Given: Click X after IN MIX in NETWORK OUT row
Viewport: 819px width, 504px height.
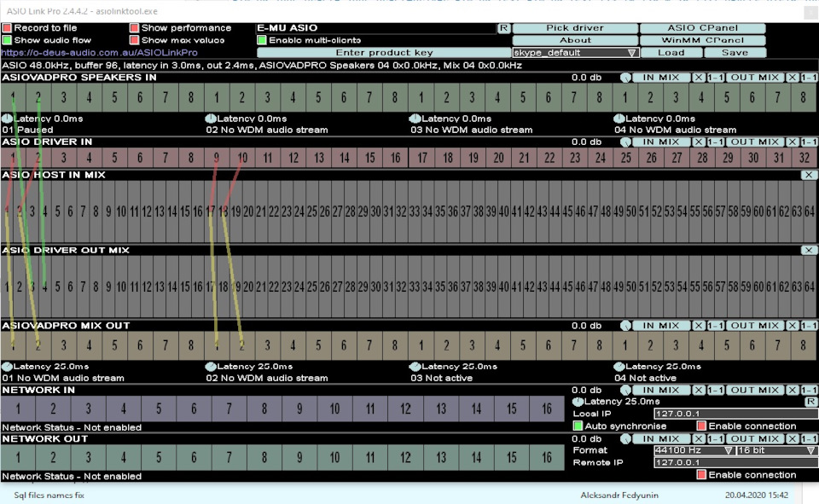Looking at the screenshot, I should point(699,439).
